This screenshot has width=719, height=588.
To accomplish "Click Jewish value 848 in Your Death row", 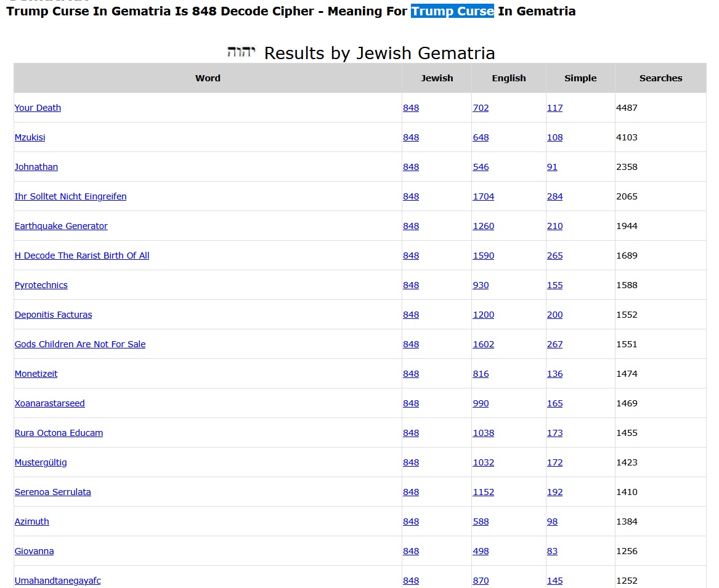I will point(411,108).
